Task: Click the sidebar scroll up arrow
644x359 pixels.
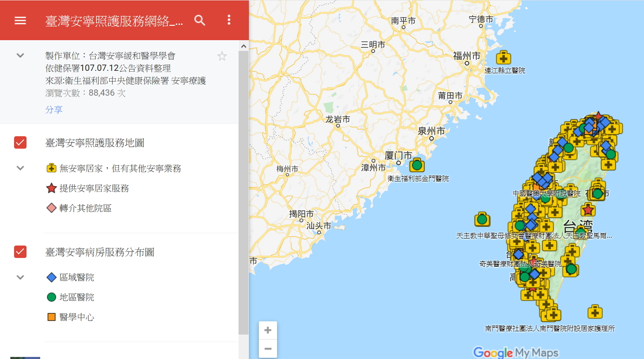Action: pyautogui.click(x=244, y=46)
